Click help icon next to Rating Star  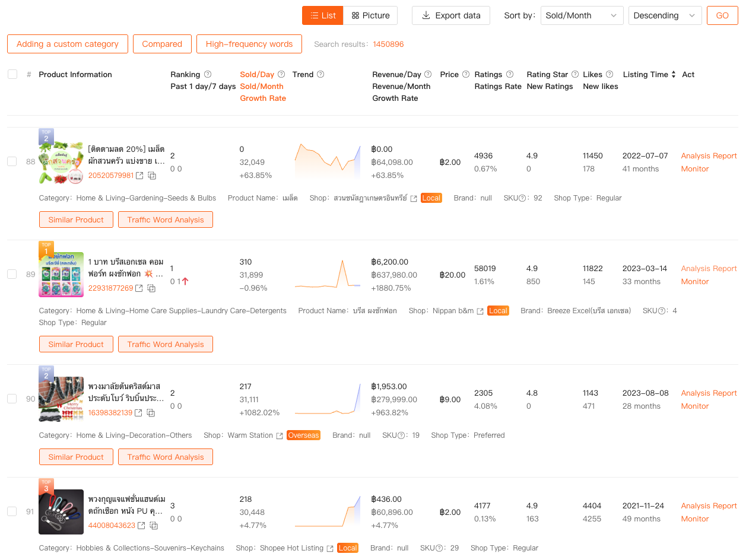pyautogui.click(x=574, y=75)
